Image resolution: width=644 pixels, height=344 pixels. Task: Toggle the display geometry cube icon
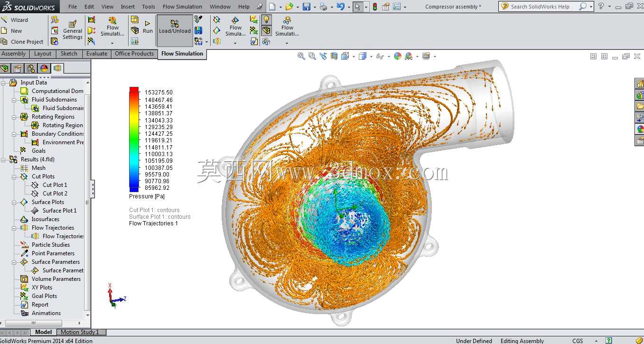click(x=266, y=30)
